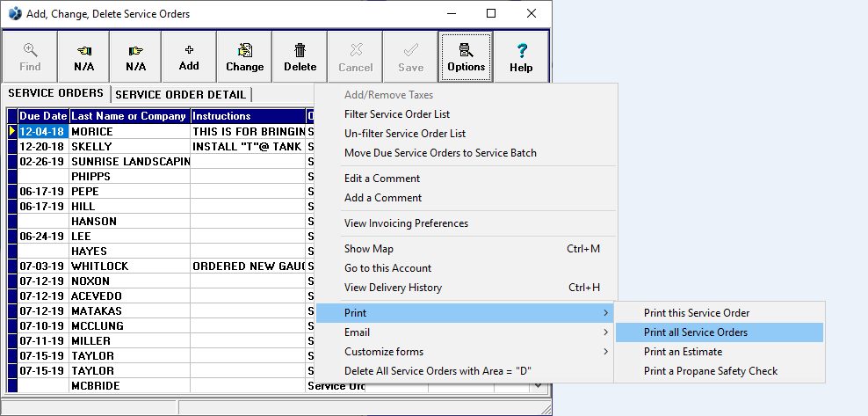
Task: Click the Change toolbar icon
Action: pyautogui.click(x=244, y=57)
